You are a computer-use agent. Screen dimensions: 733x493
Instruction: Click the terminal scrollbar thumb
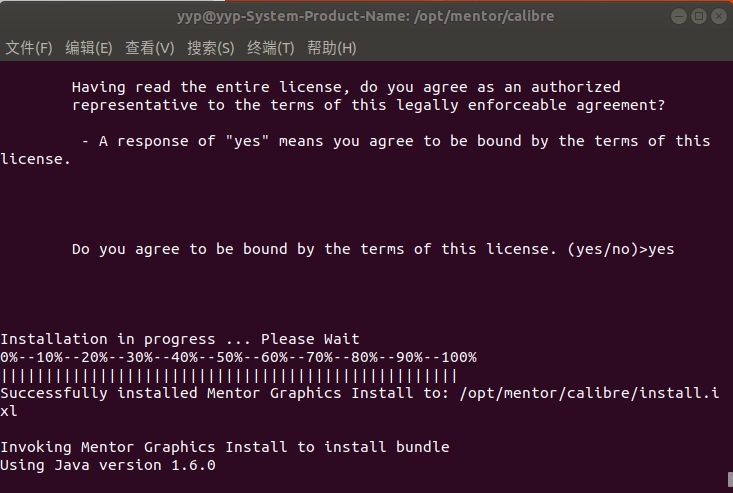pos(730,479)
